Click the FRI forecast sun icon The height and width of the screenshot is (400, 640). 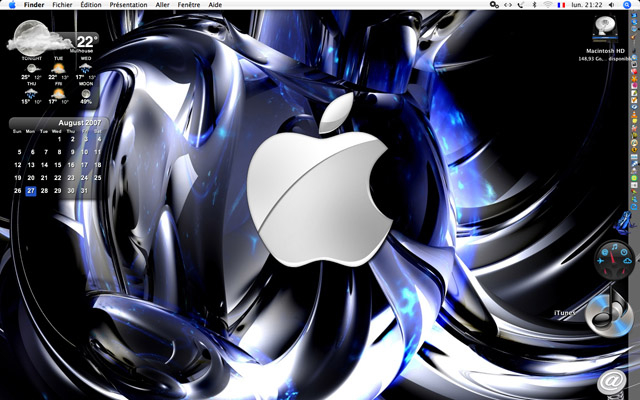coord(58,93)
